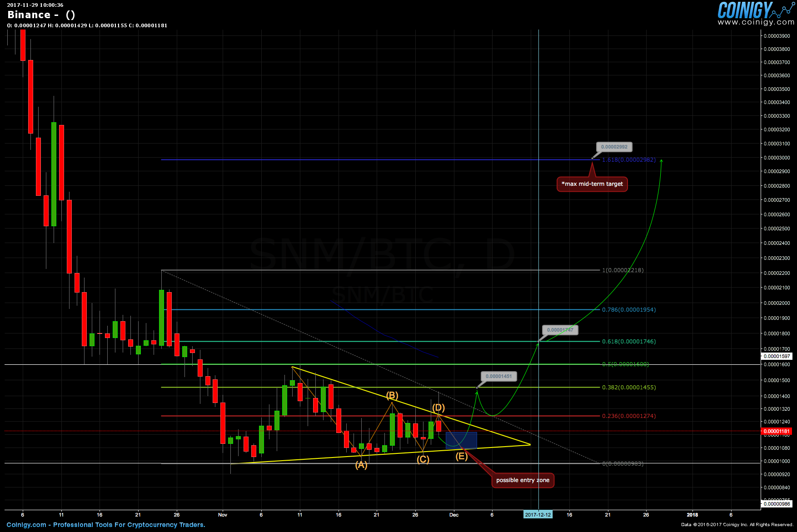Click the 0.00001000 price axis label
Image resolution: width=797 pixels, height=532 pixels.
(x=777, y=461)
